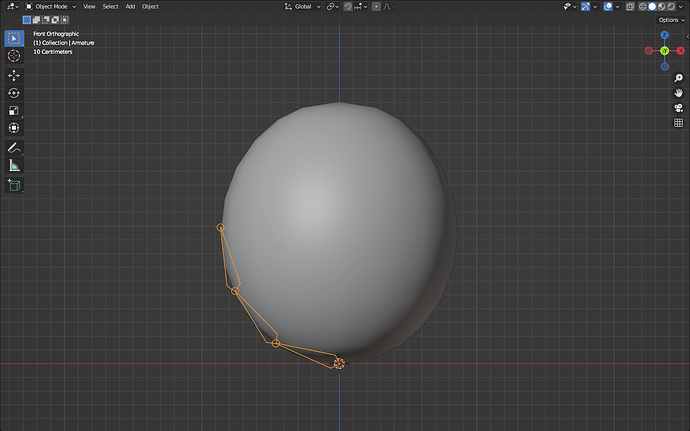Activate the 3D Cursor tool
Viewport: 690px width, 431px height.
[x=14, y=56]
